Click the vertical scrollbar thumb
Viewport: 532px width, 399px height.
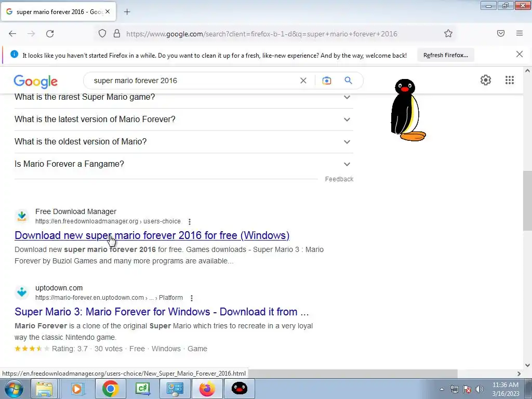[527, 201]
